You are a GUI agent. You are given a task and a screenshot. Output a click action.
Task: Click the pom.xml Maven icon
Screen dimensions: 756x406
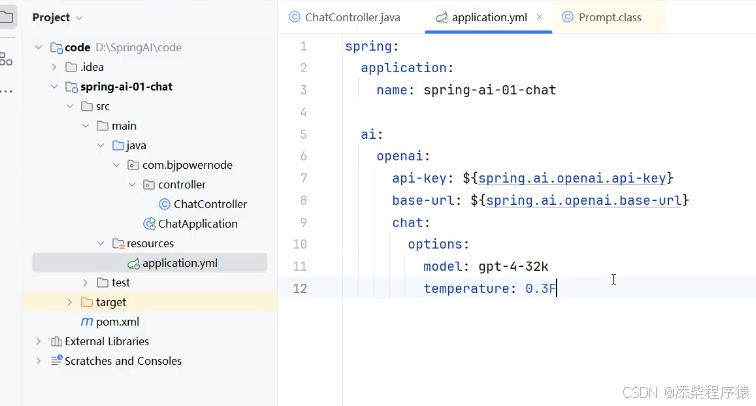click(x=87, y=322)
